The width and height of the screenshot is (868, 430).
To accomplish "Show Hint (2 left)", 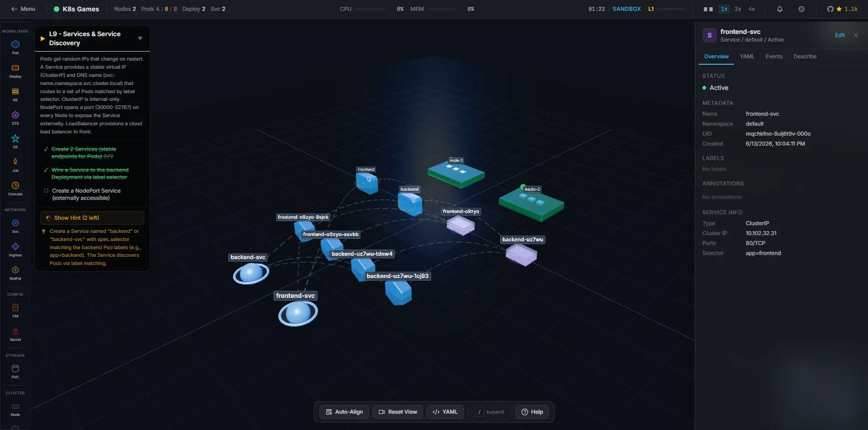I will [92, 218].
